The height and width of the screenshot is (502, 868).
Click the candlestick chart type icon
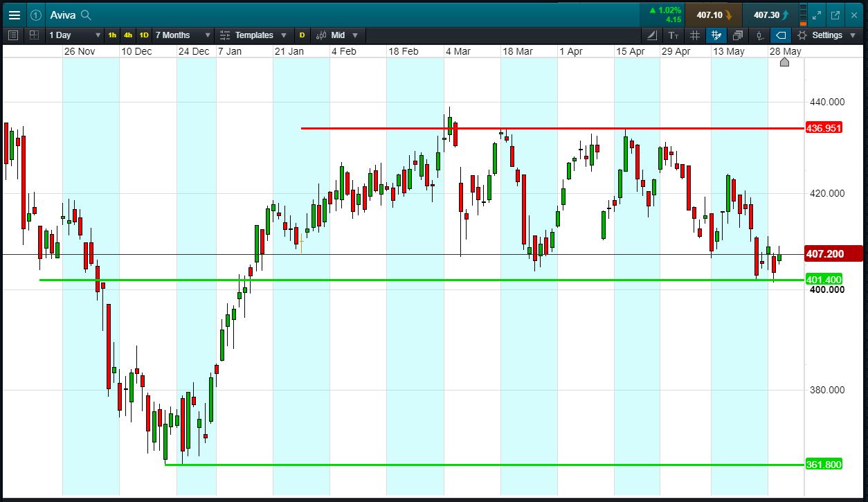point(321,35)
